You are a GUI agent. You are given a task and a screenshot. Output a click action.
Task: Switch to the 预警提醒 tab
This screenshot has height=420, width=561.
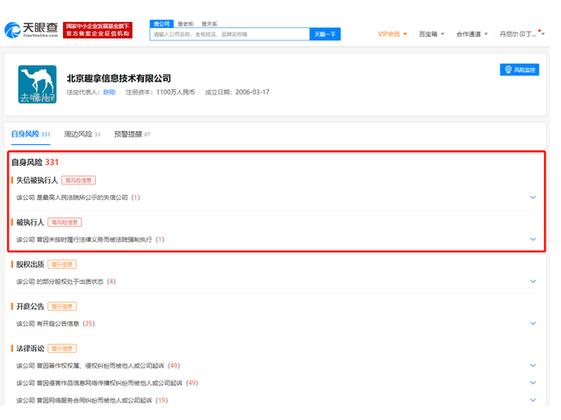132,134
